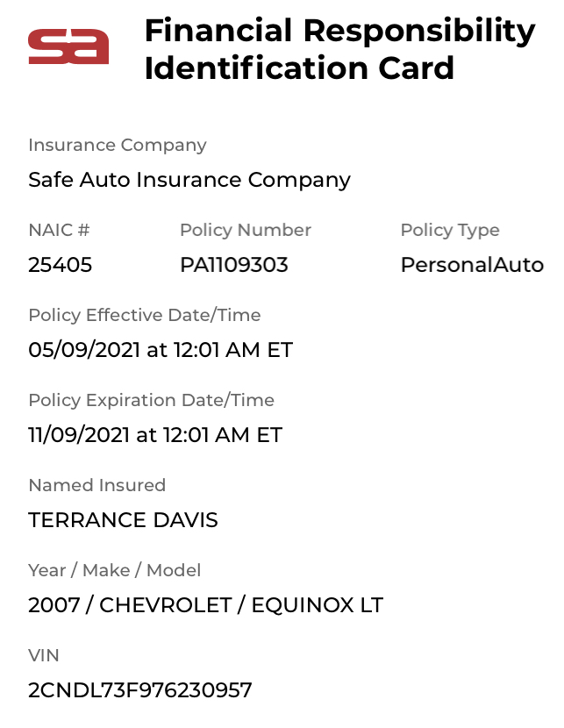Select the VIN 2CNDL73F976230957

click(140, 690)
